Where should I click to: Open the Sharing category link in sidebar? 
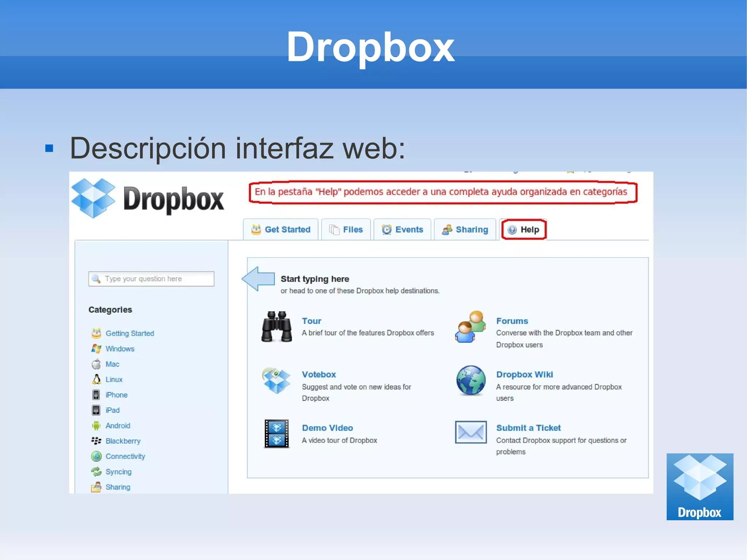118,487
